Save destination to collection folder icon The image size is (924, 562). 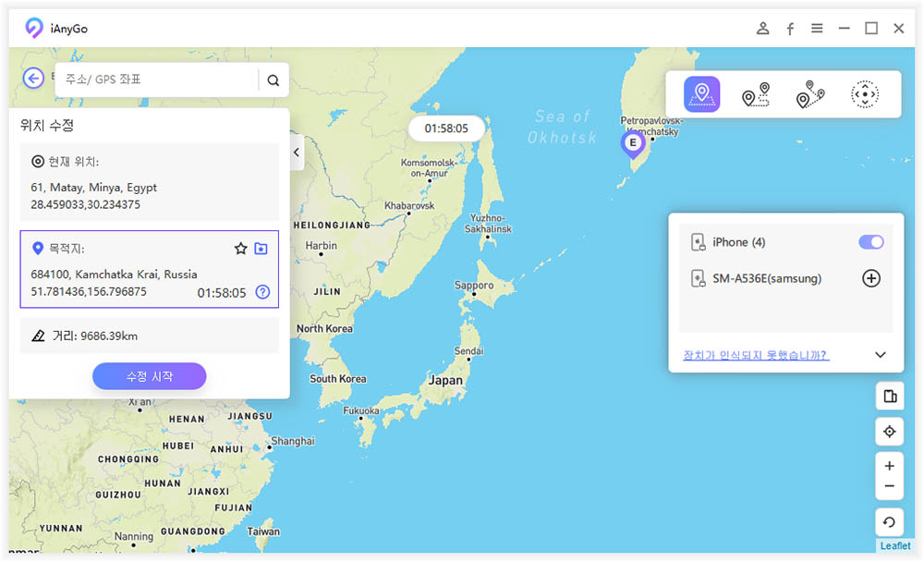pyautogui.click(x=261, y=248)
